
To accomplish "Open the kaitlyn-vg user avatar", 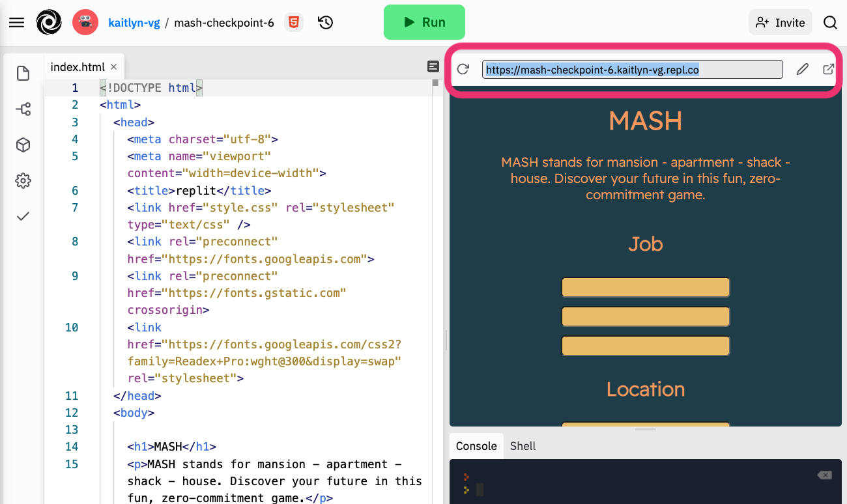I will point(85,23).
